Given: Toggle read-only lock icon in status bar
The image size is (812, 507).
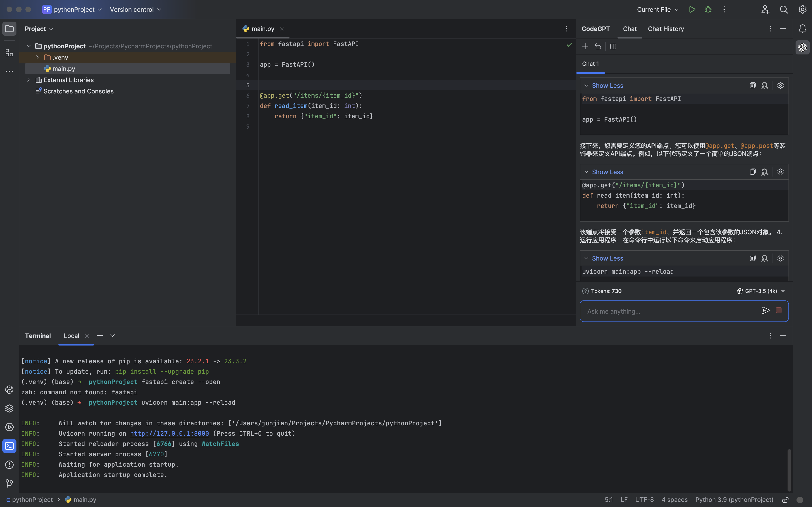Looking at the screenshot, I should pos(785,500).
